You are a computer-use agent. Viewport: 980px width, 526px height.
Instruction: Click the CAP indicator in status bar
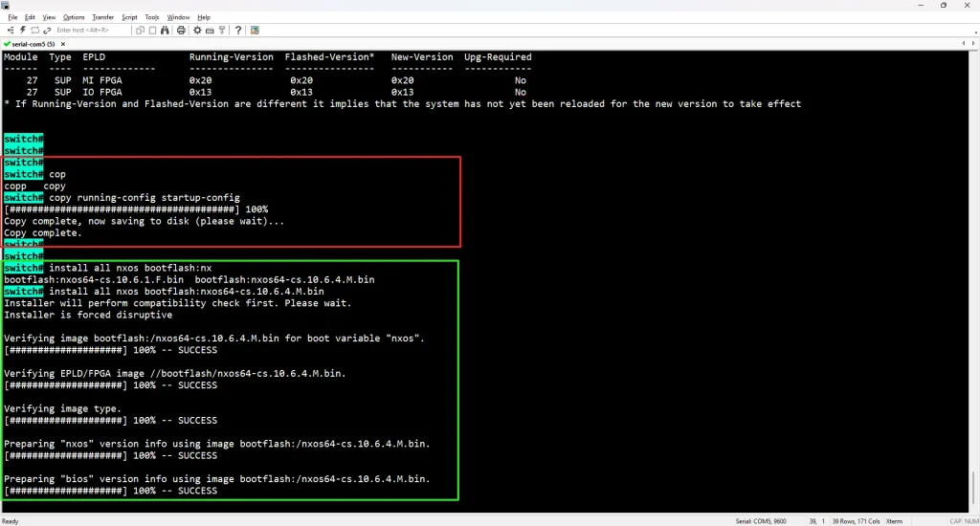pos(956,521)
